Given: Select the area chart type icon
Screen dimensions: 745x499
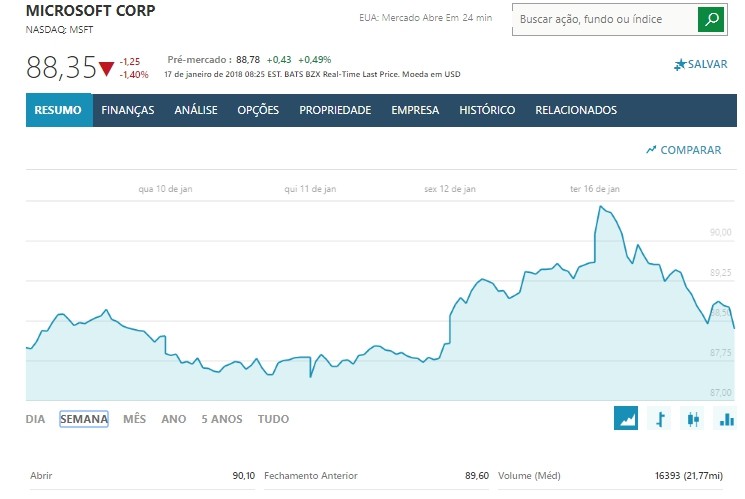Looking at the screenshot, I should [626, 419].
